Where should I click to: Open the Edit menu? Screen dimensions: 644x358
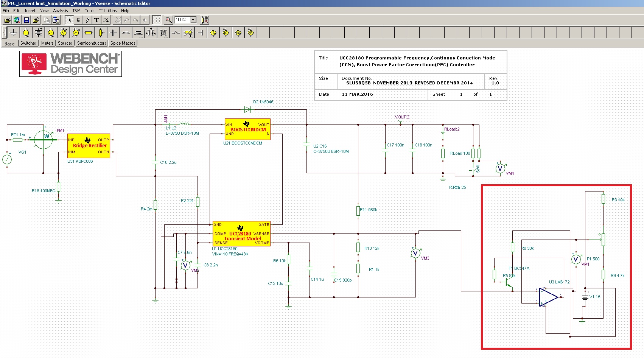point(17,11)
